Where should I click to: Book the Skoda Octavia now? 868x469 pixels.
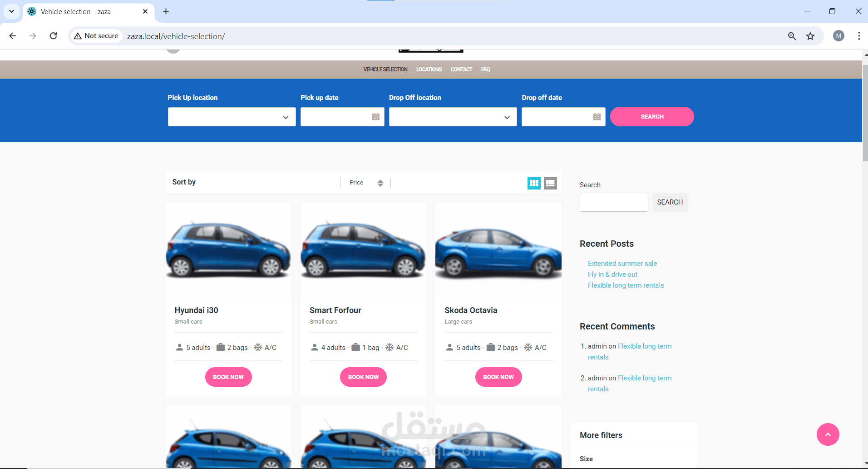[x=498, y=377]
